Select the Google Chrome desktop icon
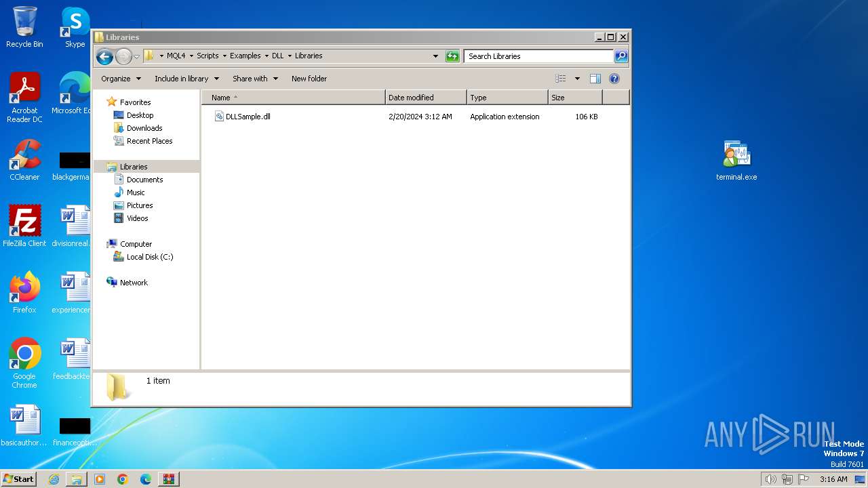The width and height of the screenshot is (868, 488). [24, 363]
